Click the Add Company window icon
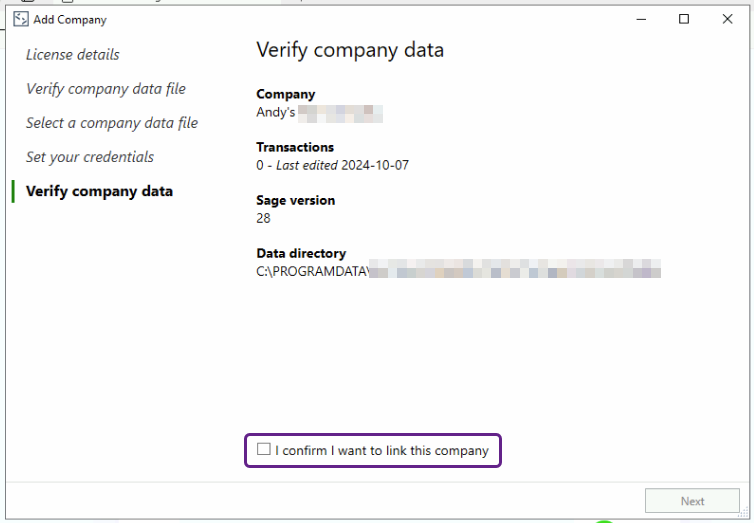The width and height of the screenshot is (754, 523). click(21, 19)
